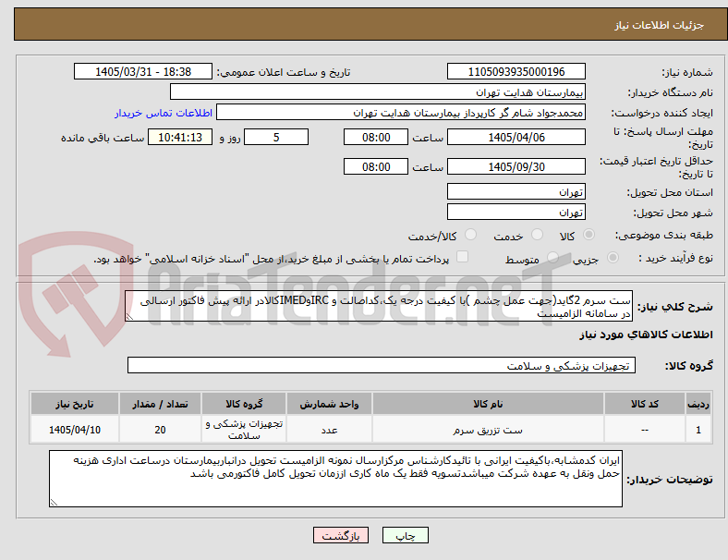Click the response deadline time 08:00 field
Image resolution: width=728 pixels, height=560 pixels.
pyautogui.click(x=376, y=137)
